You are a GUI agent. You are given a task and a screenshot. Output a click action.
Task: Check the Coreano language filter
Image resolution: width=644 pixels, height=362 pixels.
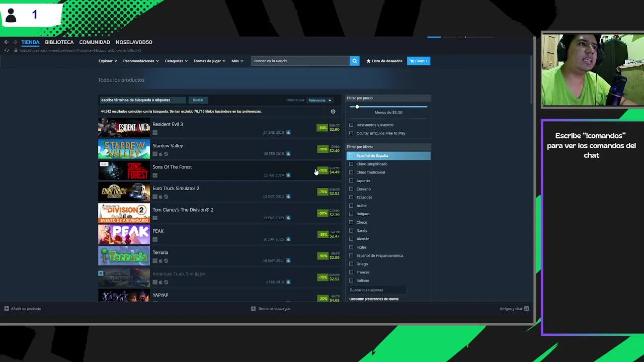(351, 189)
